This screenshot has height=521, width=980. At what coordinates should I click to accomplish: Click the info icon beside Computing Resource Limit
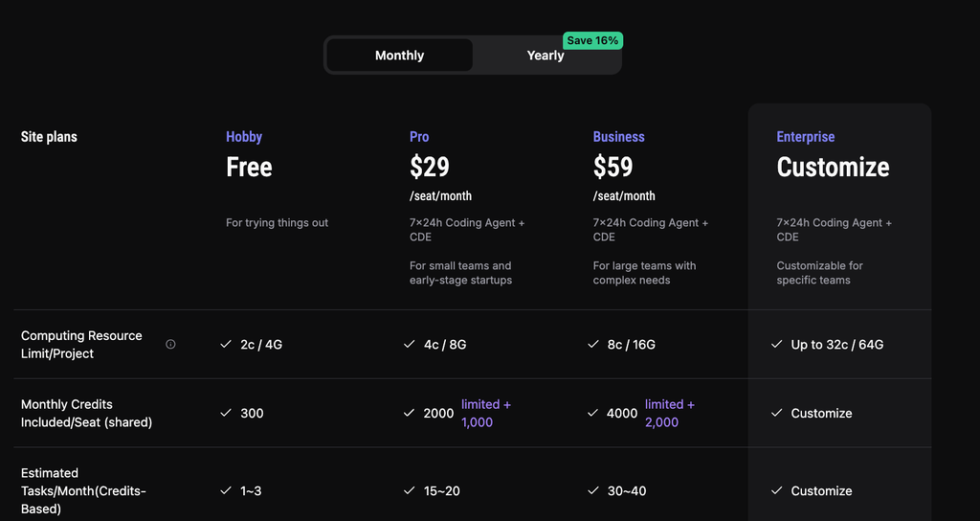pos(170,344)
